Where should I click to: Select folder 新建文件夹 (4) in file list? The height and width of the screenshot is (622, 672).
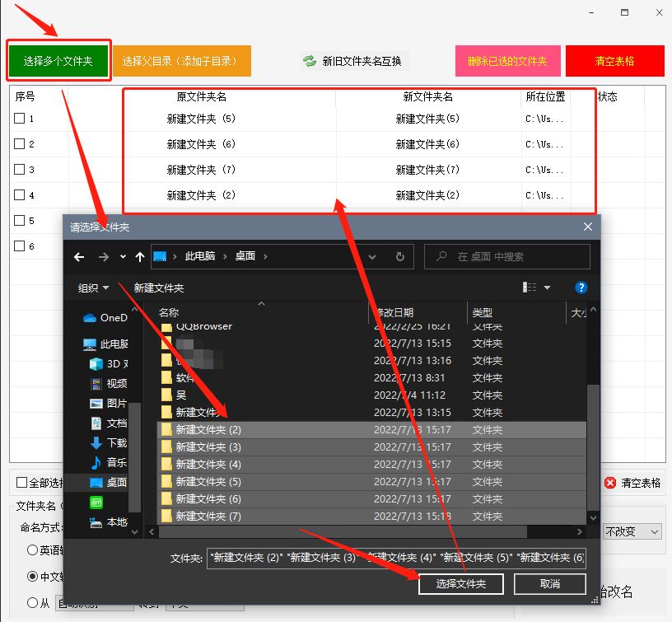pyautogui.click(x=371, y=465)
